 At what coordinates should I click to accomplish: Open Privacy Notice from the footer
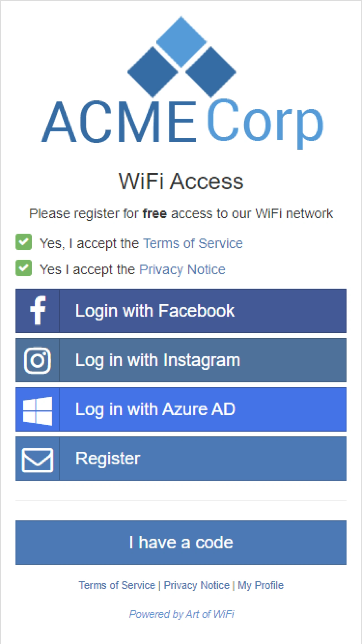tap(197, 585)
